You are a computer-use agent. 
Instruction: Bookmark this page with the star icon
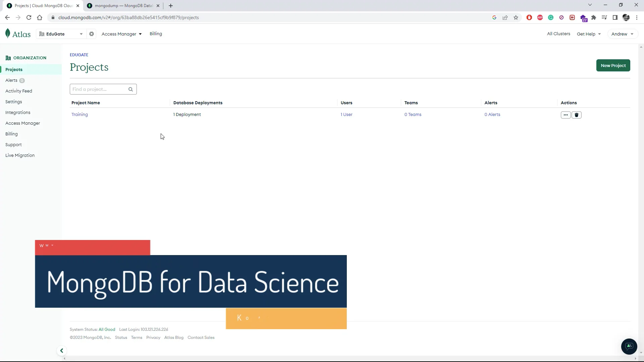tap(516, 17)
